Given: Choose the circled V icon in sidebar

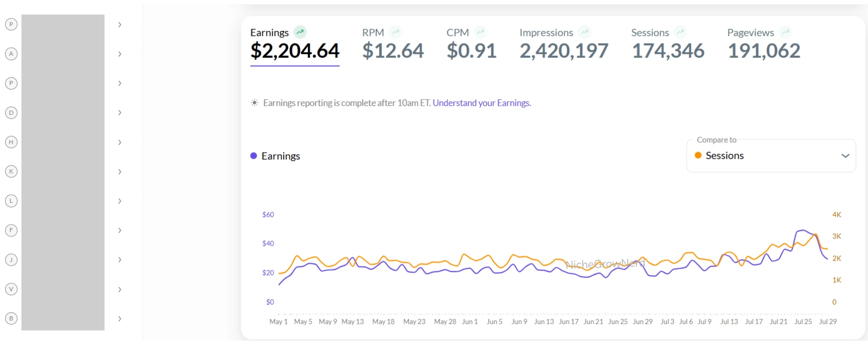Looking at the screenshot, I should click(11, 289).
